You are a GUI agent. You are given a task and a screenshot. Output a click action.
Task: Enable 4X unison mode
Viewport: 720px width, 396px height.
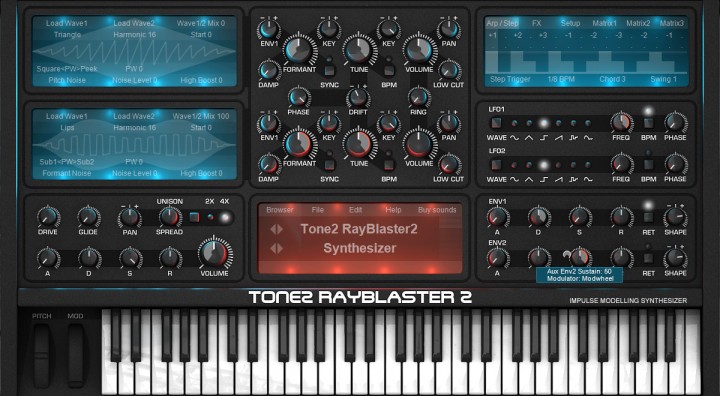[x=225, y=217]
